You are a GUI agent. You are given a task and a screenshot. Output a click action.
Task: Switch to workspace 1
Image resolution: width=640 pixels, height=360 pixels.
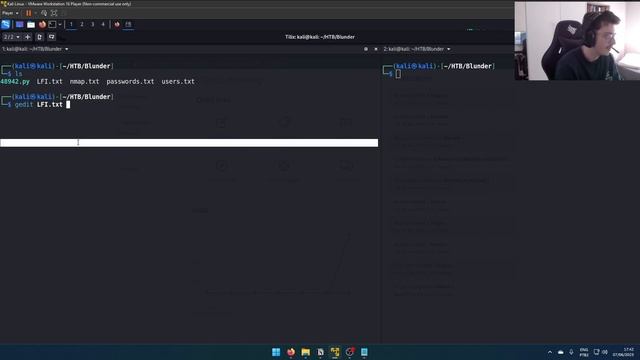(71, 24)
